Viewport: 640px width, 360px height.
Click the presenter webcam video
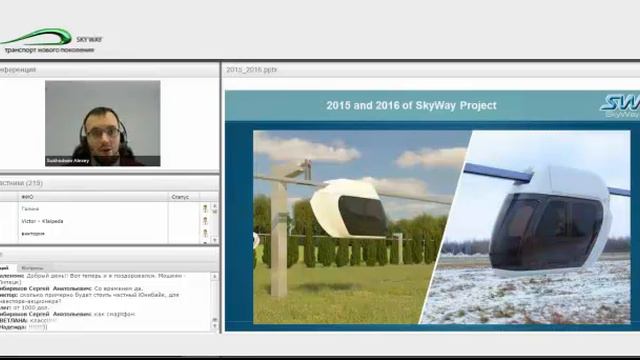click(102, 123)
